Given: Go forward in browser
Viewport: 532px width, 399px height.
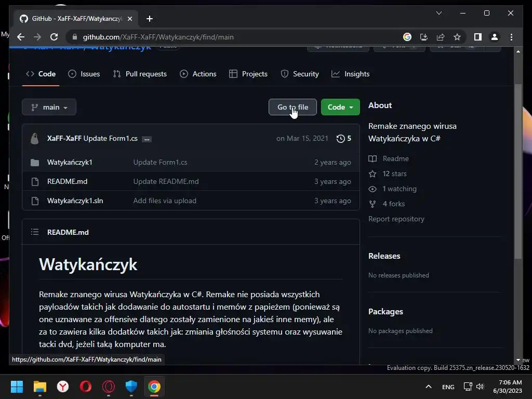Looking at the screenshot, I should [x=37, y=37].
